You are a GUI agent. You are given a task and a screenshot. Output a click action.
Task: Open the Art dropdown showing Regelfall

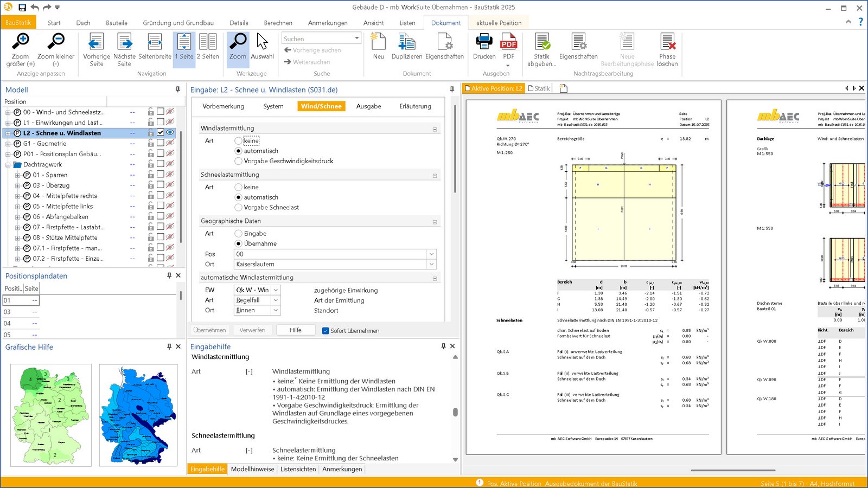pyautogui.click(x=276, y=300)
